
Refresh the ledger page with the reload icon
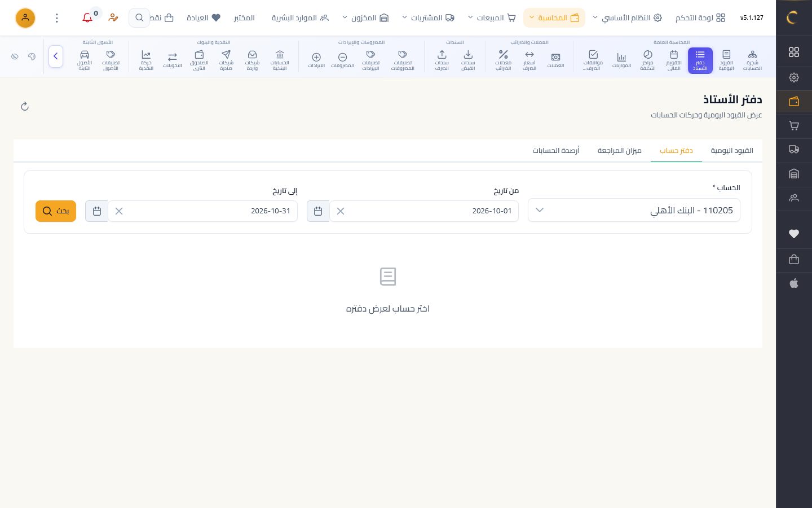pyautogui.click(x=25, y=106)
